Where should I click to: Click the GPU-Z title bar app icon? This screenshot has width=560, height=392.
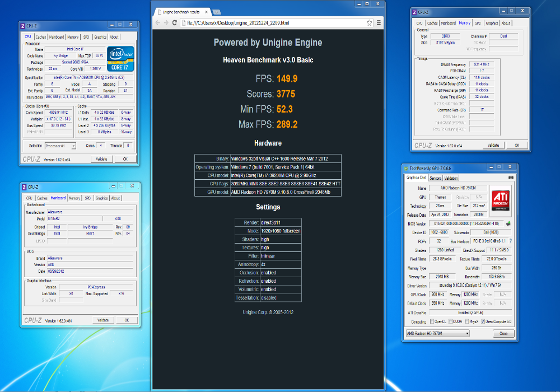coord(405,168)
